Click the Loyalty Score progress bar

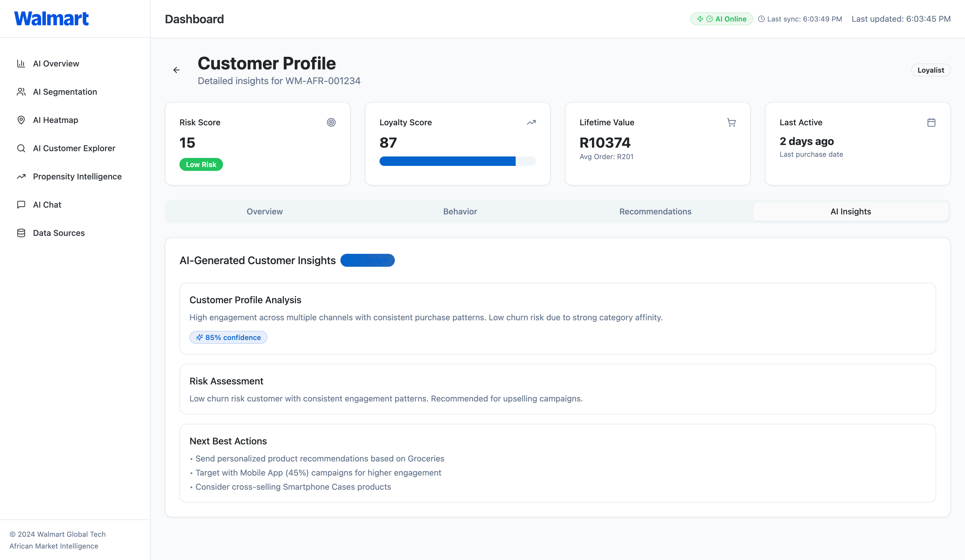click(x=457, y=161)
